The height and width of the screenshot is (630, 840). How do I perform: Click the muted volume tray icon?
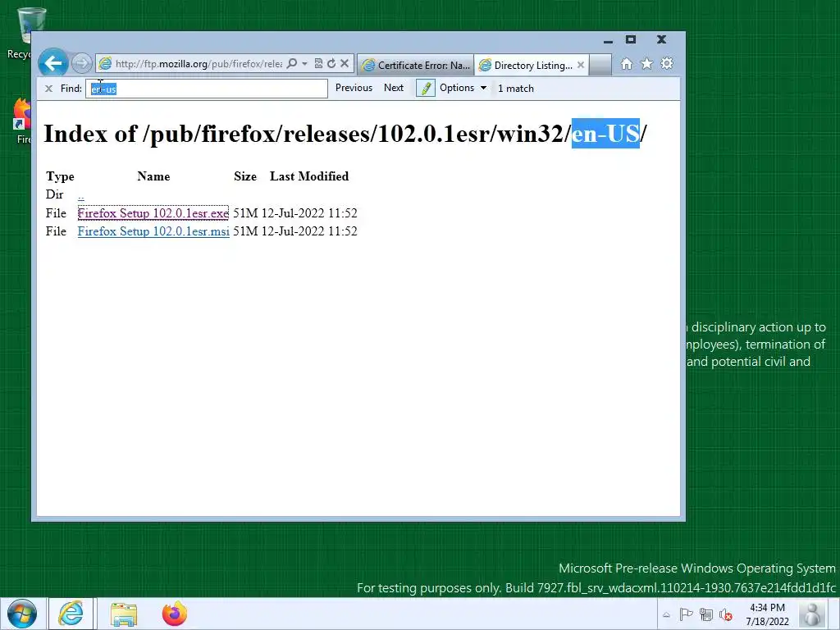(726, 615)
